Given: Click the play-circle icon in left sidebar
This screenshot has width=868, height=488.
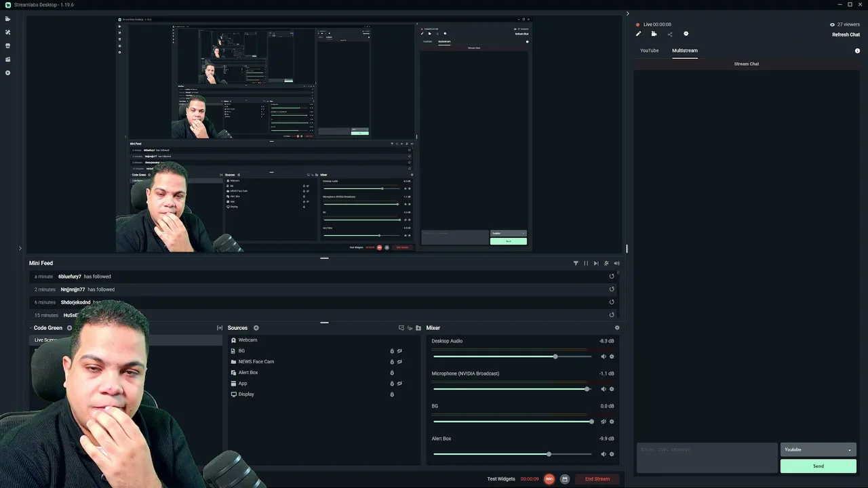Looking at the screenshot, I should (x=8, y=73).
